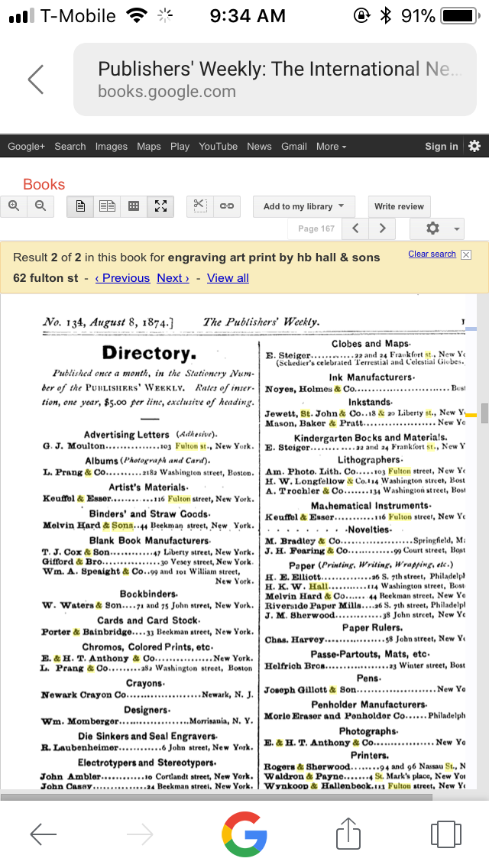This screenshot has width=489, height=868.
Task: Open the reader settings gear dropdown
Action: 437,228
